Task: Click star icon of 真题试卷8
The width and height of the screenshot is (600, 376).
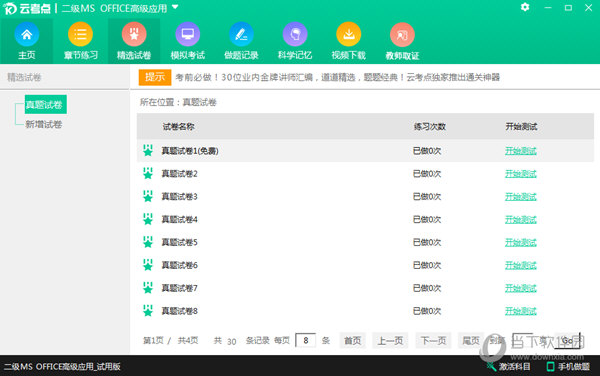Action: click(x=148, y=311)
